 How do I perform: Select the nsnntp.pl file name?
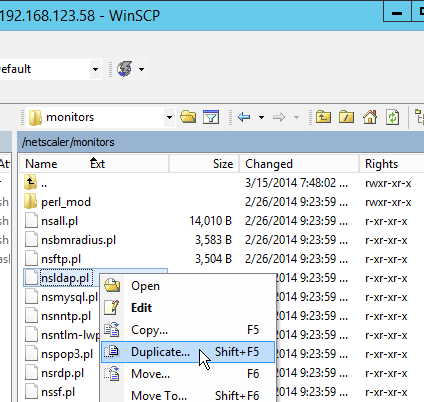click(66, 316)
